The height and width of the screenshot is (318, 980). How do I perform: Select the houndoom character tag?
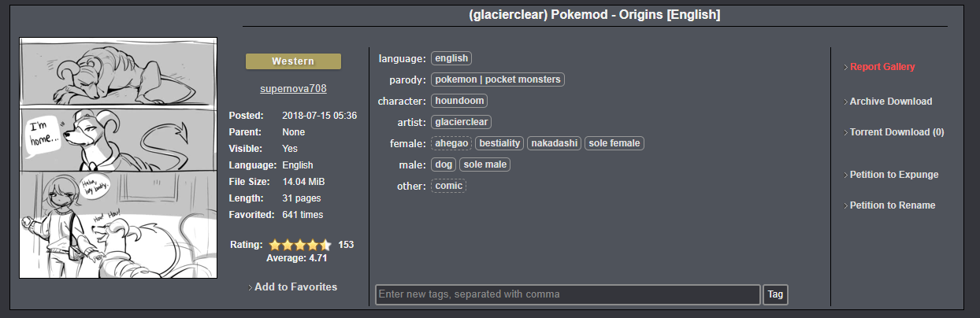459,101
